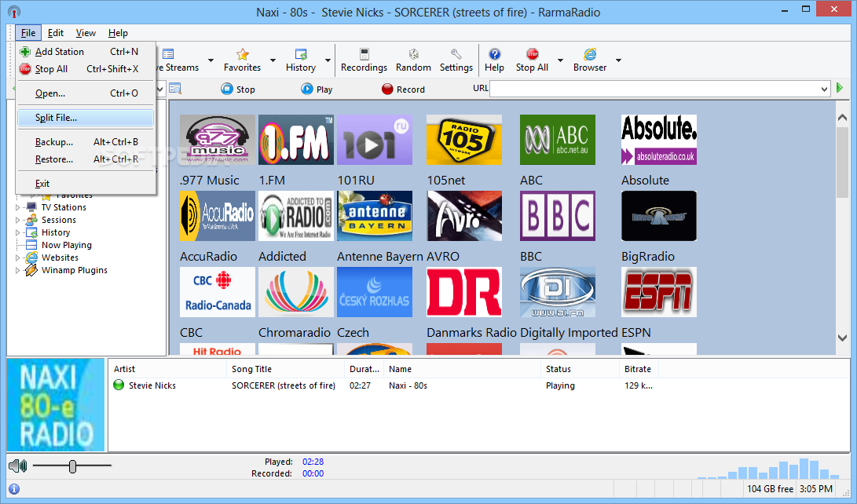This screenshot has height=504, width=857.
Task: Open the Stop All dropdown arrow
Action: click(560, 60)
